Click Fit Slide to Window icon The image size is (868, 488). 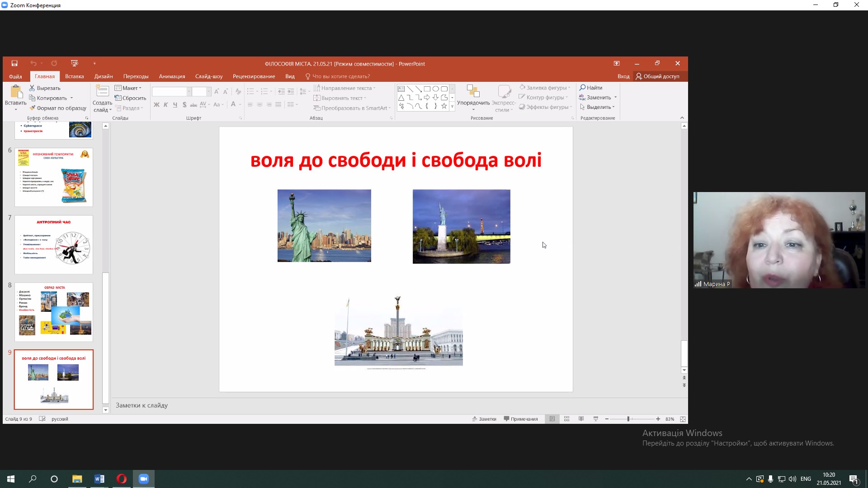coord(683,419)
